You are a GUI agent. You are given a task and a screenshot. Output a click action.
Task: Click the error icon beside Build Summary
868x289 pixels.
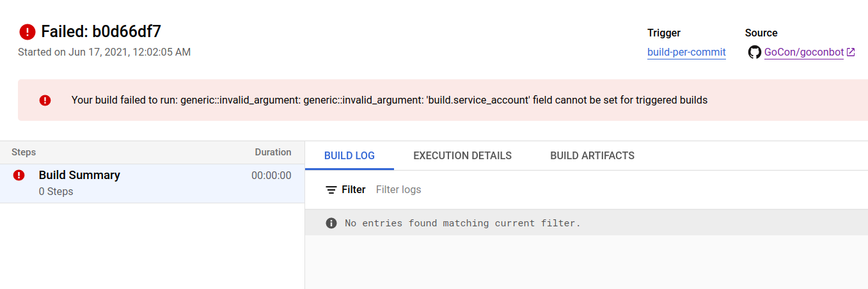(19, 175)
